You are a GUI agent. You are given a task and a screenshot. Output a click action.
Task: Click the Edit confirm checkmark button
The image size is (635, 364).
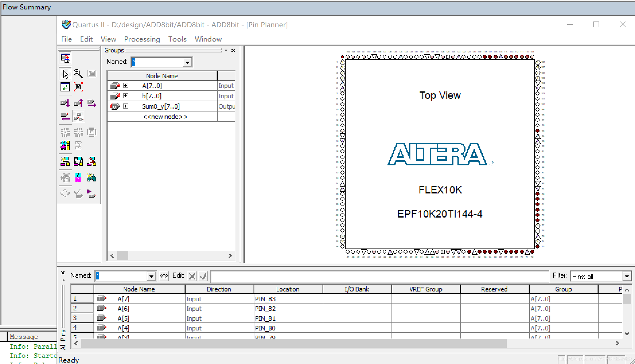(x=203, y=276)
